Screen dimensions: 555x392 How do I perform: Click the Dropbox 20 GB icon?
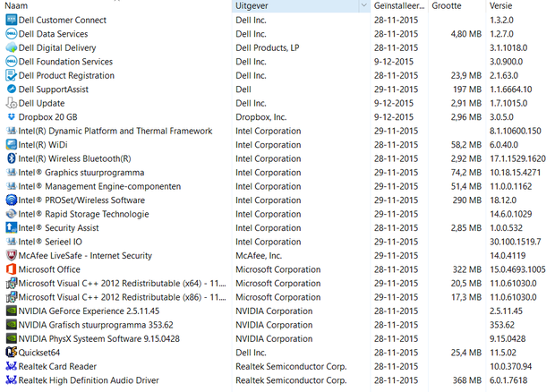[x=11, y=117]
